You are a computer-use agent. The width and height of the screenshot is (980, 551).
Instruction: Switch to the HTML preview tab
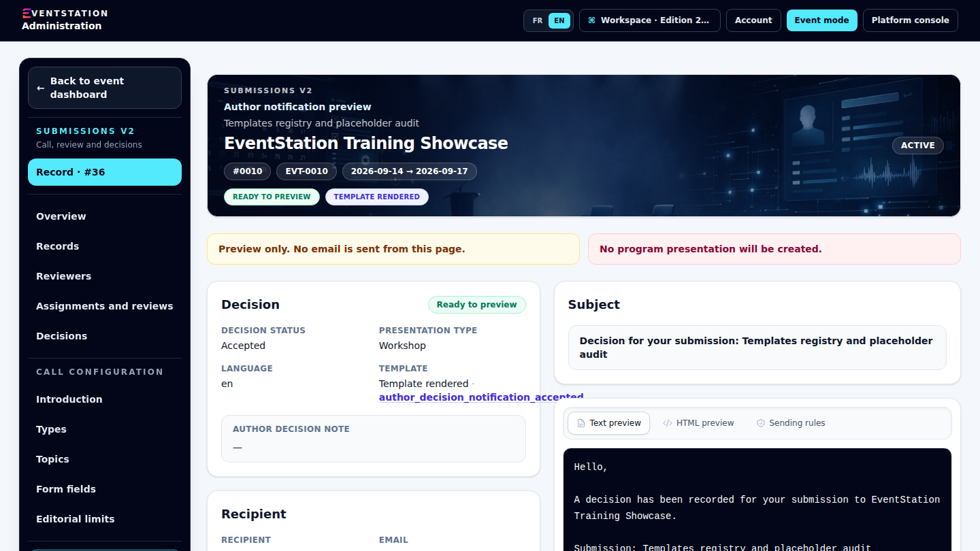tap(698, 423)
